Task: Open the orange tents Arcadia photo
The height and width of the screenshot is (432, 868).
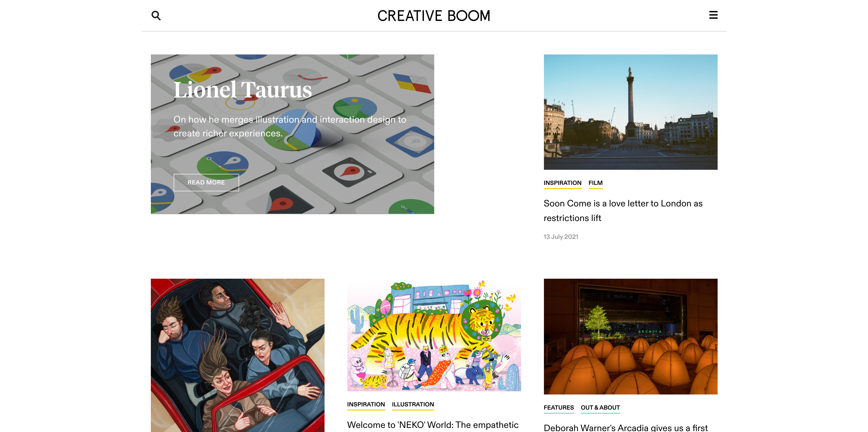Action: coord(631,336)
